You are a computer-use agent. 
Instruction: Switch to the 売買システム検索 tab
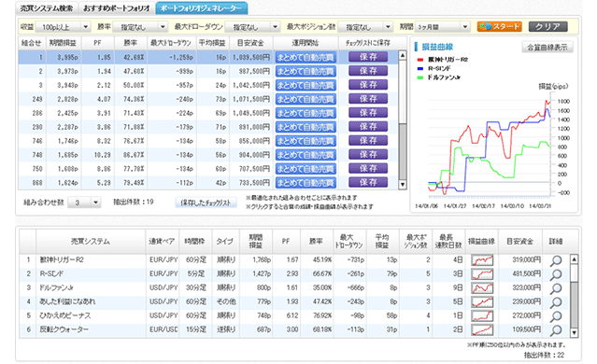coord(47,8)
